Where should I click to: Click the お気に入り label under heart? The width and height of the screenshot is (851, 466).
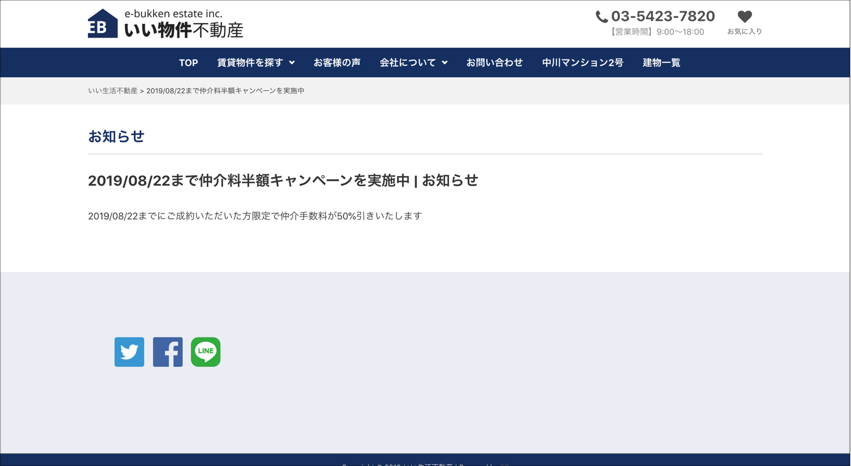[744, 32]
